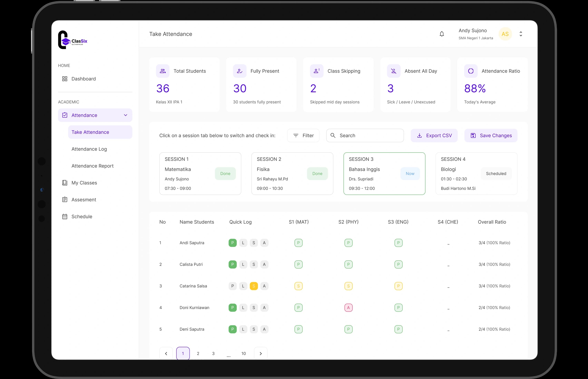The width and height of the screenshot is (588, 379).
Task: Mark Catarina Salsa as Present (P)
Action: click(x=232, y=286)
